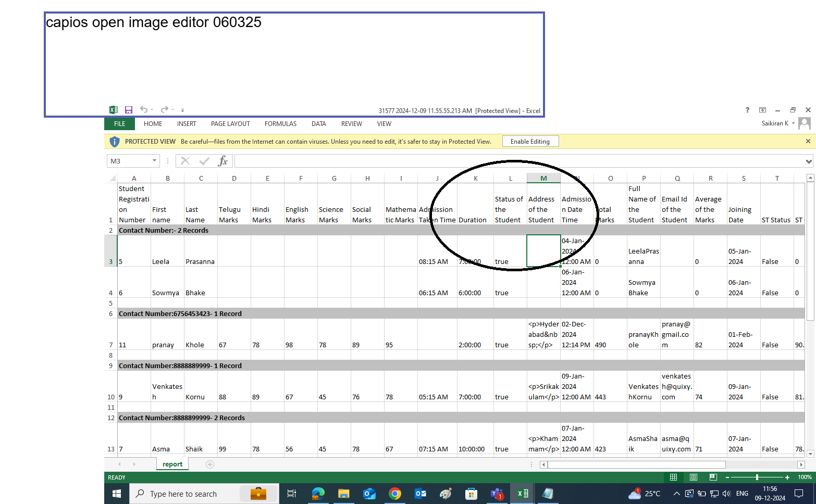Click the Redo arrow icon

pos(164,109)
